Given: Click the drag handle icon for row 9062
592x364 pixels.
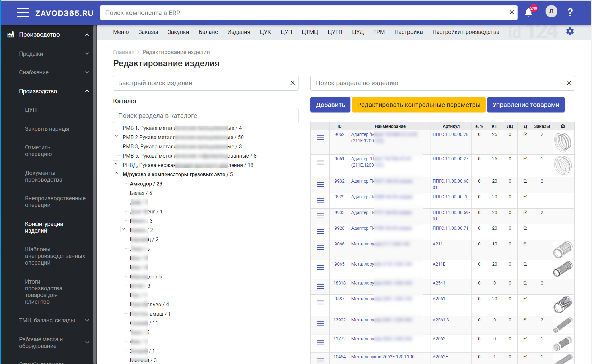Looking at the screenshot, I should point(320,138).
